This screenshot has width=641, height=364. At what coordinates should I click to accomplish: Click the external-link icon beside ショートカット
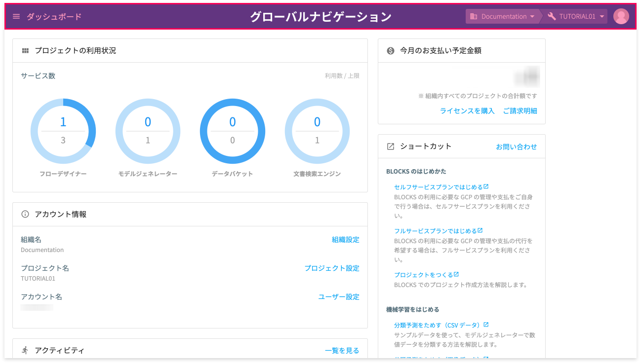tap(391, 146)
